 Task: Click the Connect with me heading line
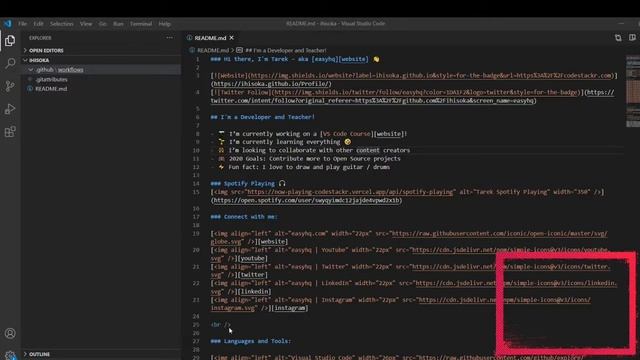[244, 217]
